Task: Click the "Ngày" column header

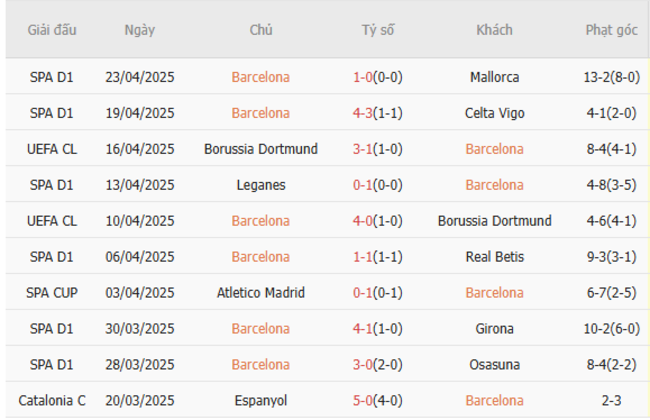Action: [x=140, y=30]
